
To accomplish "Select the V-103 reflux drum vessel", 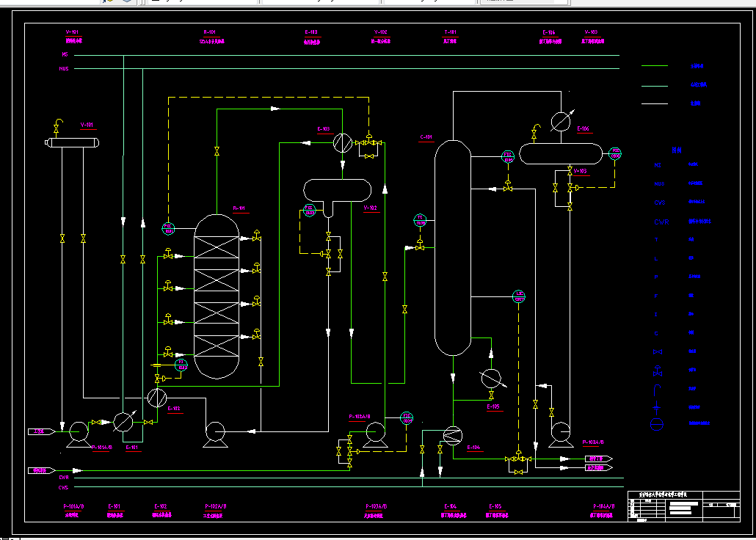I will pyautogui.click(x=561, y=154).
